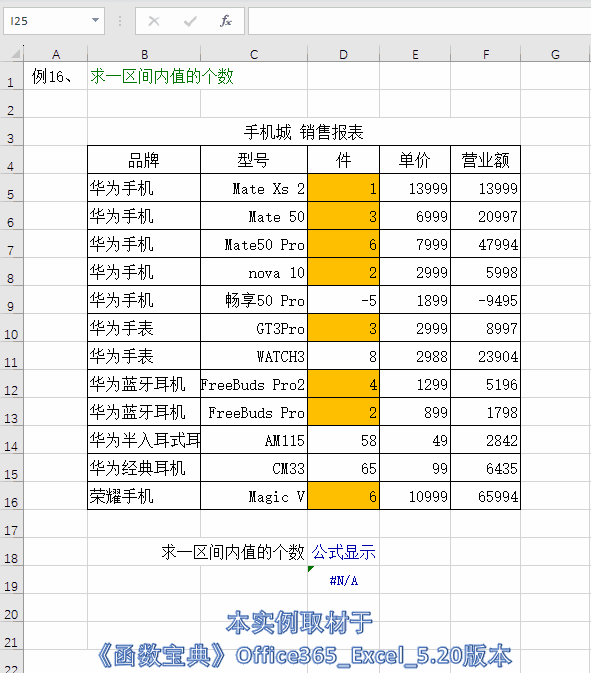Click model cell Mate Xs 2
The width and height of the screenshot is (591, 673).
tap(254, 188)
